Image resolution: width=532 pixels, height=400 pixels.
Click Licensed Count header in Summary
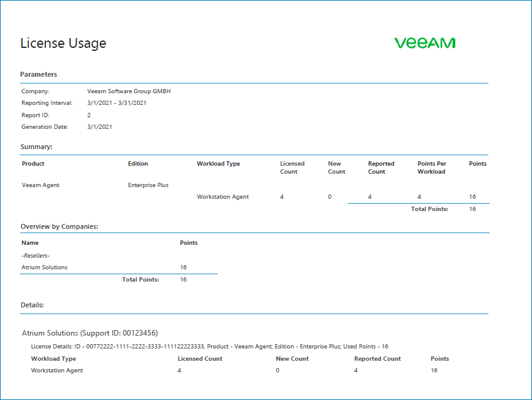(x=292, y=167)
